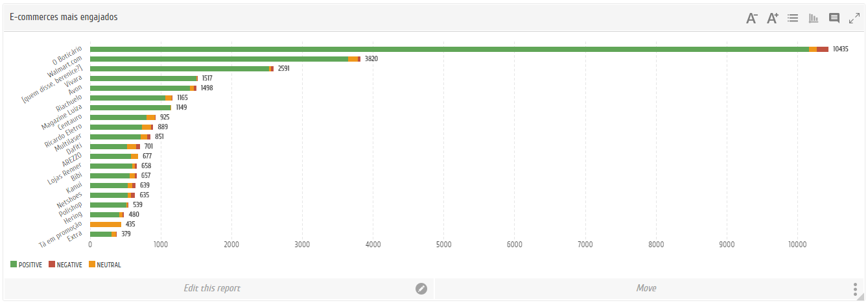The image size is (868, 303).
Task: Select the orange Tá em promoção bar
Action: click(x=106, y=224)
